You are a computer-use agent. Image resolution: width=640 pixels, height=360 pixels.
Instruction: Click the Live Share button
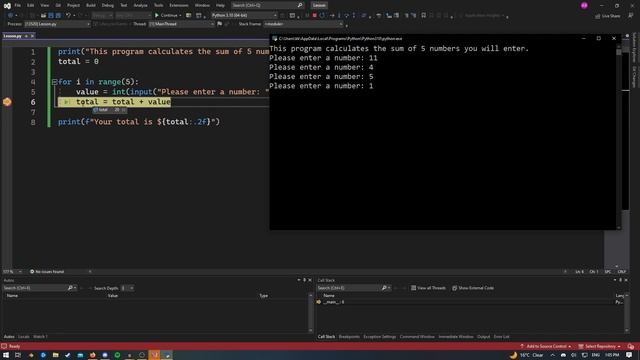(607, 16)
